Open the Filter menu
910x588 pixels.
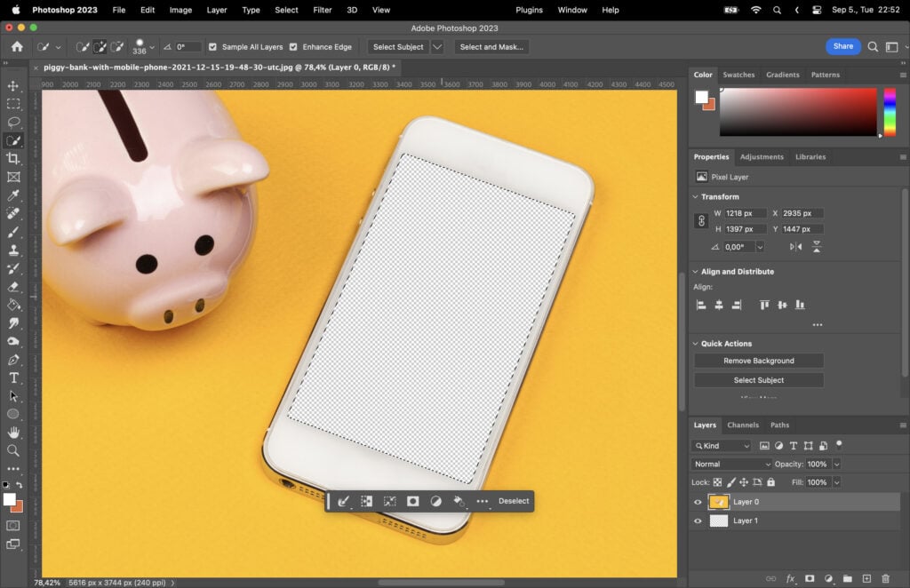[322, 10]
